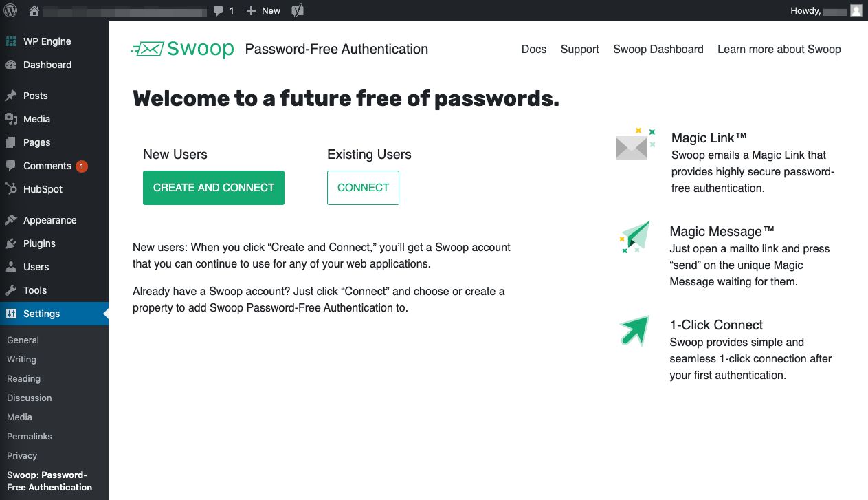Screen dimensions: 868x500
Task: Open Reading settings submenu
Action: (24, 378)
